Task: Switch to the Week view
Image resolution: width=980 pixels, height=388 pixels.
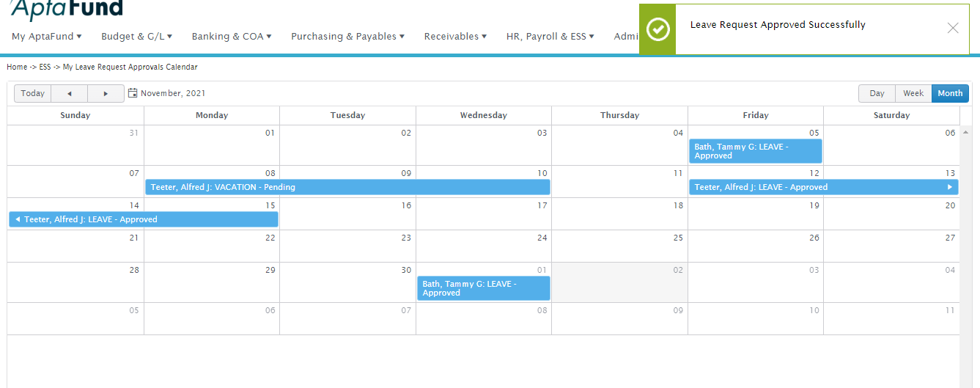Action: [913, 93]
